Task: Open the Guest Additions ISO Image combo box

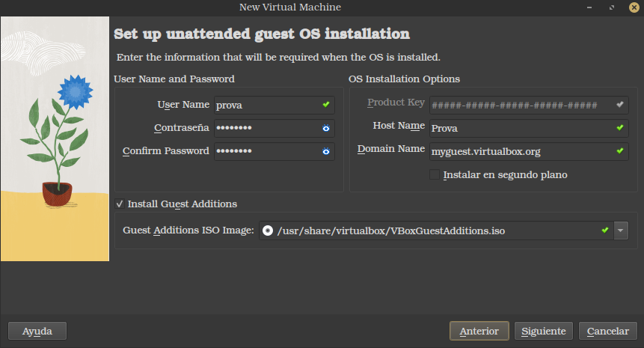Action: click(434, 231)
